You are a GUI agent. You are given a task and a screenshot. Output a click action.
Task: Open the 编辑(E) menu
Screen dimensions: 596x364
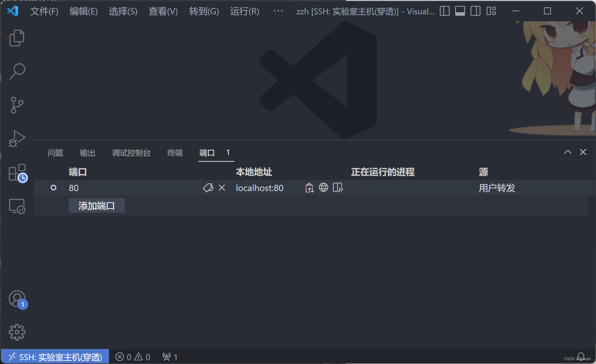(x=83, y=11)
